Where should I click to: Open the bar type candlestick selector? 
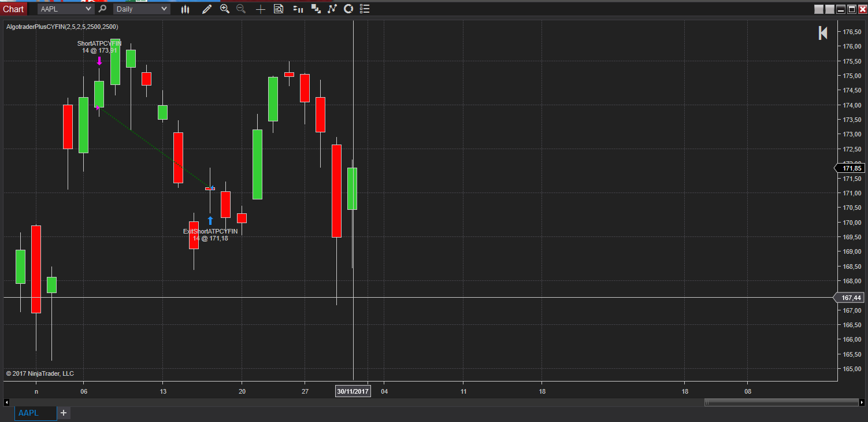185,9
